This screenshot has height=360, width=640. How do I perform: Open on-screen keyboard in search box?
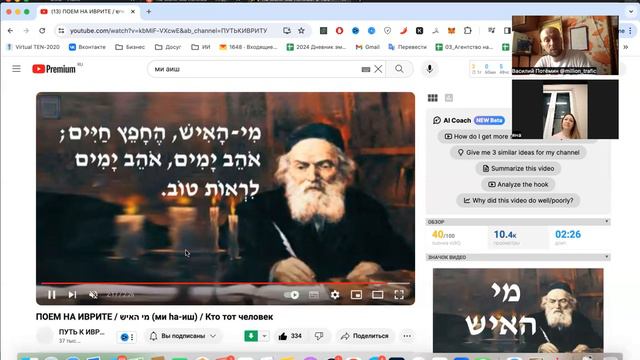coord(366,69)
